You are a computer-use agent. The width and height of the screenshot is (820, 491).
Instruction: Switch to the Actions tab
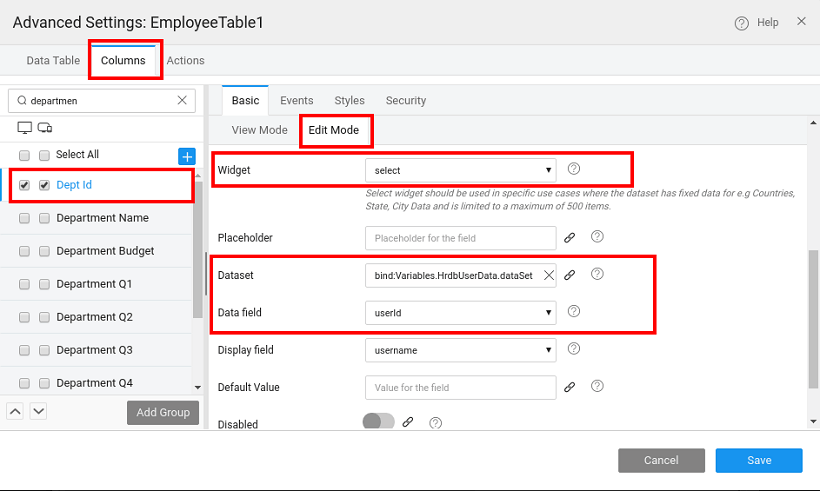coord(185,61)
